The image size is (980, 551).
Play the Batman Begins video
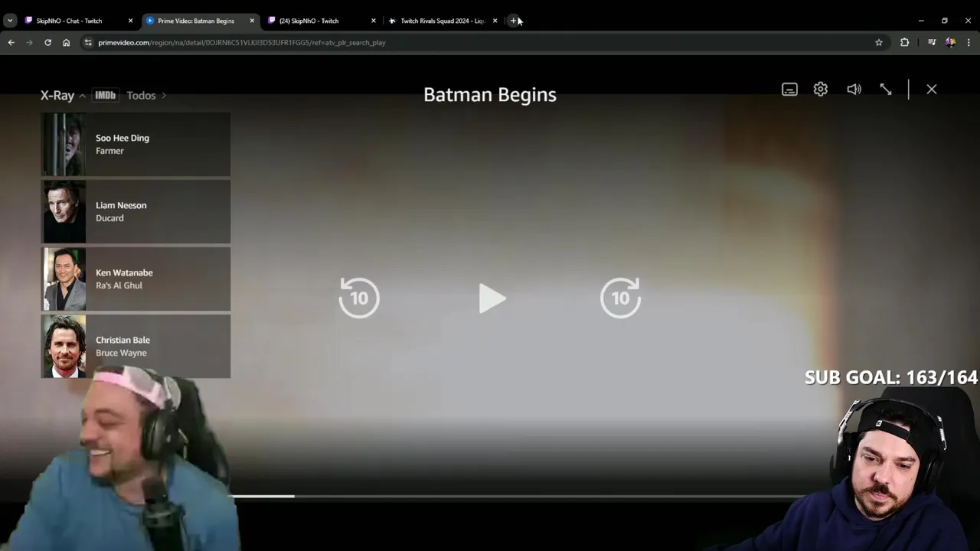click(492, 298)
